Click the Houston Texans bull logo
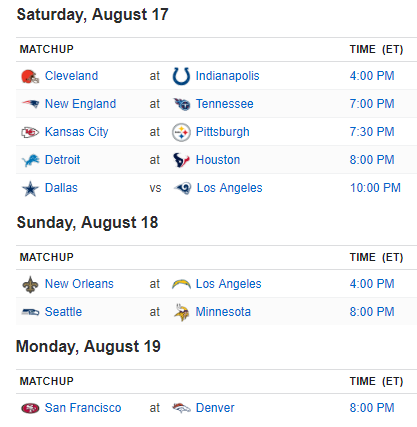This screenshot has width=417, height=427. click(181, 160)
